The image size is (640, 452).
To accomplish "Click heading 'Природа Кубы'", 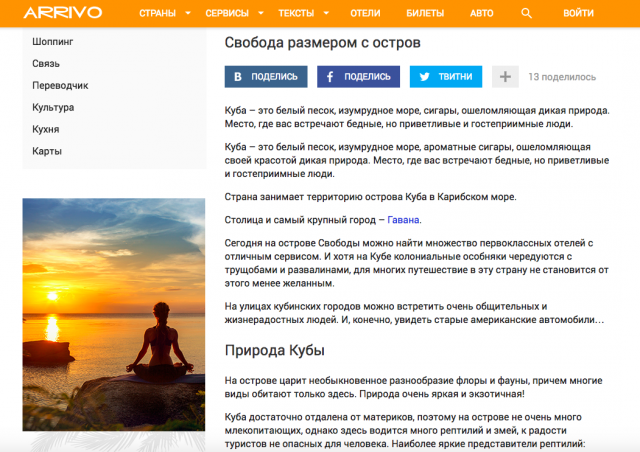I will tap(275, 350).
